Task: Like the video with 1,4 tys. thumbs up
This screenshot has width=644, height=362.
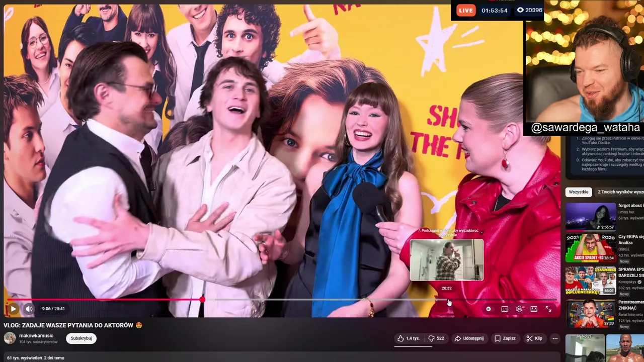Action: click(409, 338)
